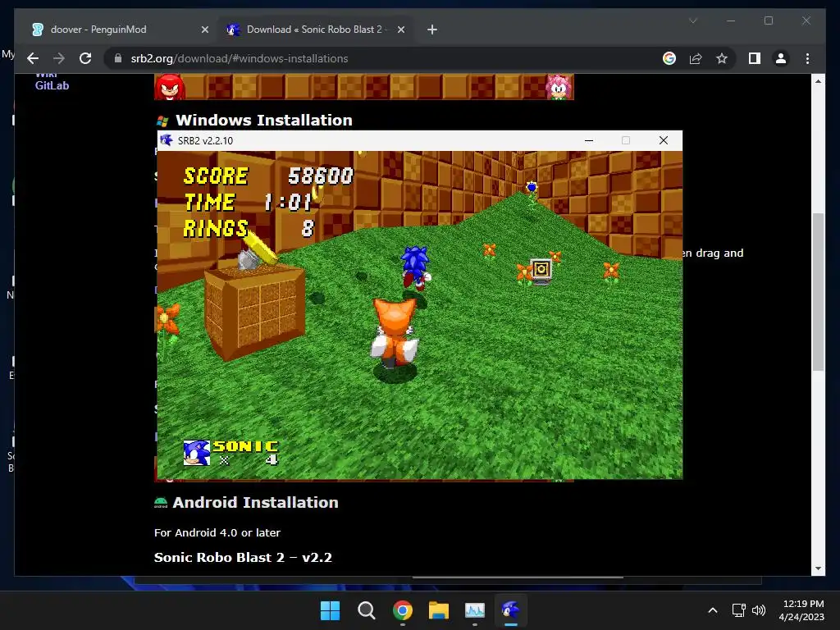Click the Knuckles character image in the banner
Viewport: 840px width, 630px height.
tap(170, 87)
